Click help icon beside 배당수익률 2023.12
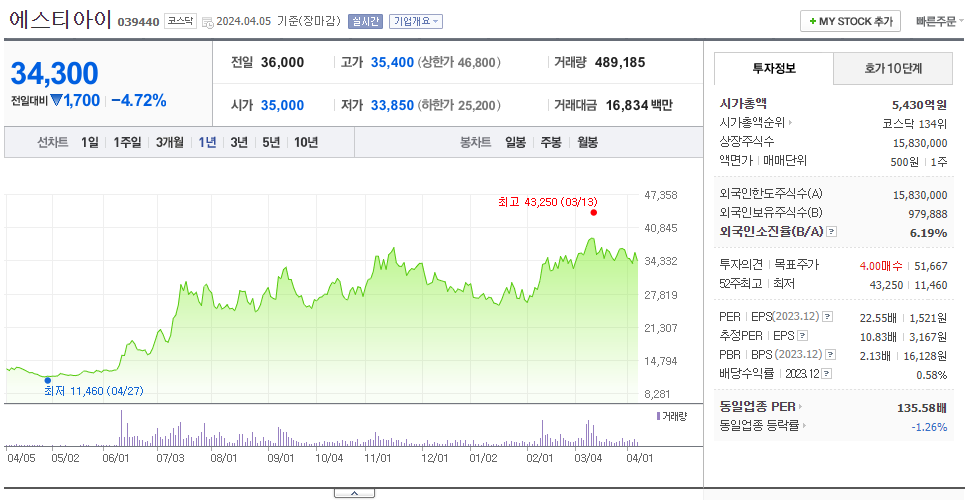Screen dimensions: 968x500 (x=827, y=374)
